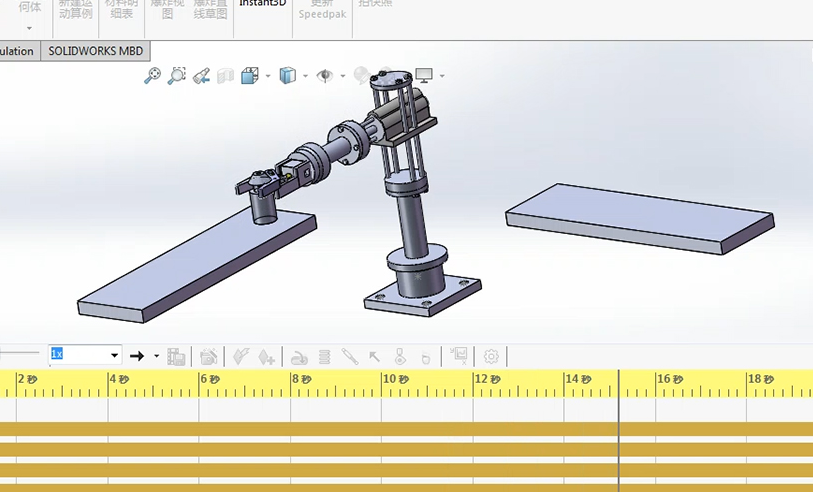Click the 12 秒 mark on timeline ruler
The width and height of the screenshot is (813, 492).
(487, 379)
